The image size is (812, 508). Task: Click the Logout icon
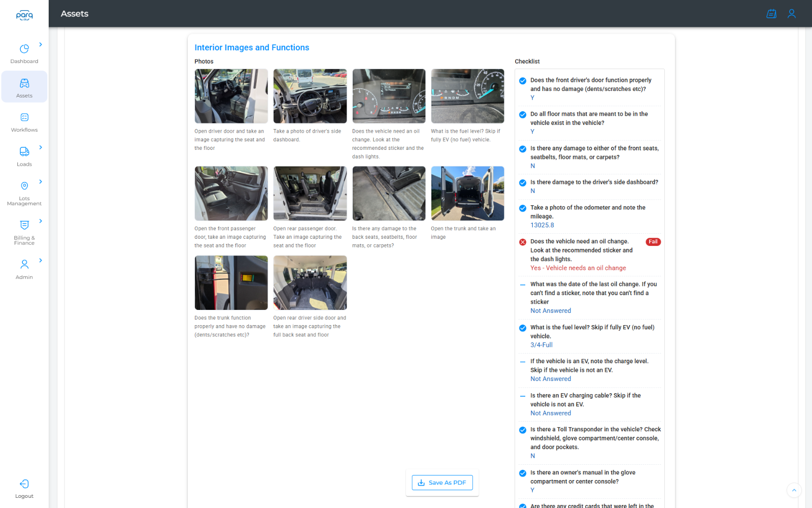[24, 484]
